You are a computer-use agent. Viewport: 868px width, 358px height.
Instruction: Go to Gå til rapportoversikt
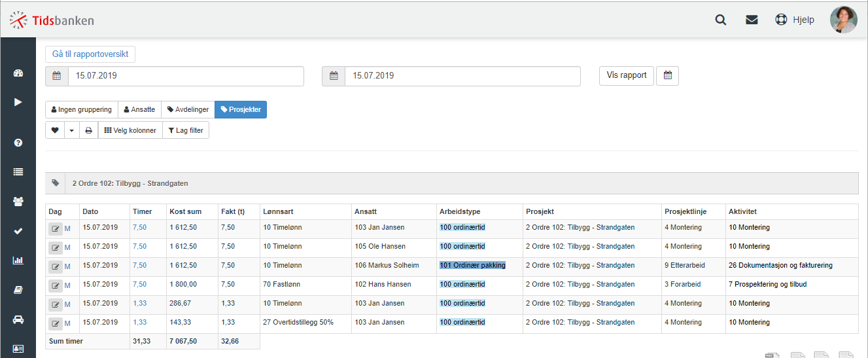90,54
